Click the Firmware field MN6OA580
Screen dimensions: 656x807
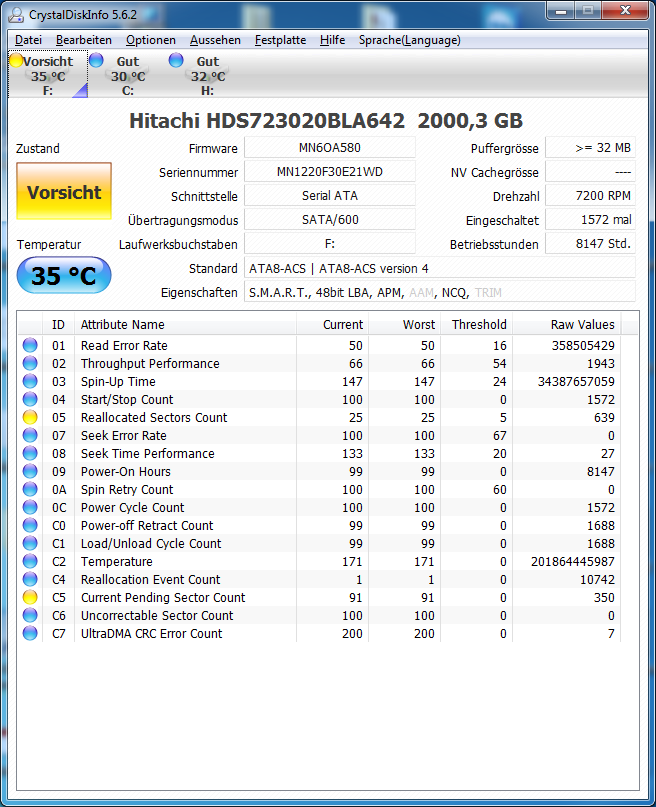click(x=330, y=148)
